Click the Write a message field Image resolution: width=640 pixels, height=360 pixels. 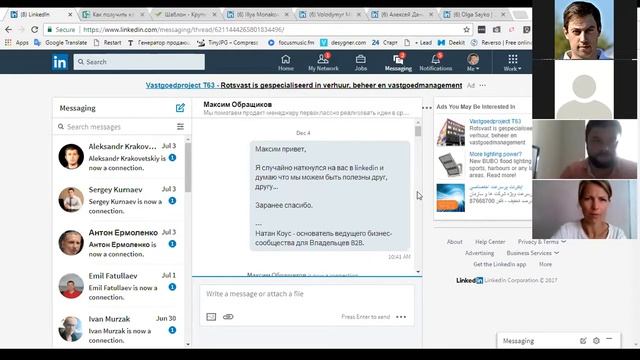tap(307, 294)
